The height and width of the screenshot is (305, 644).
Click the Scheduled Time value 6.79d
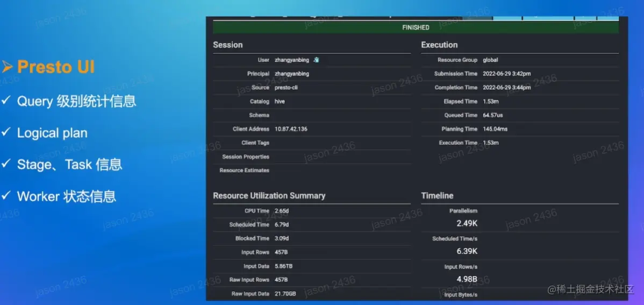(x=282, y=225)
